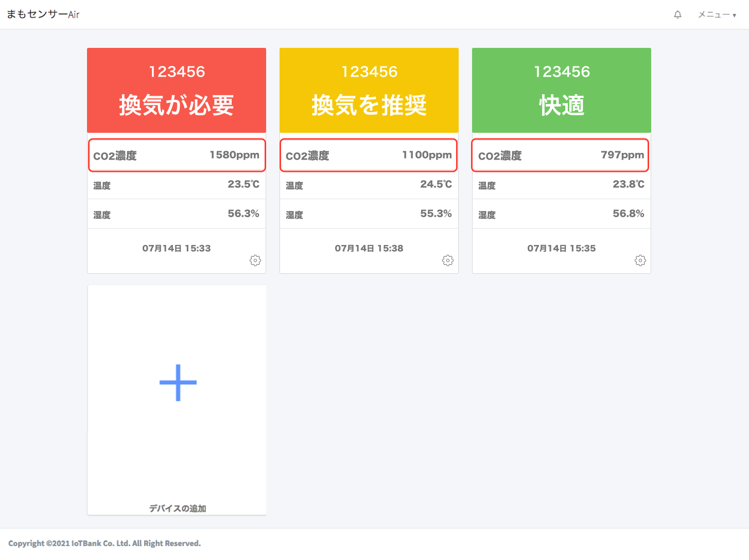The width and height of the screenshot is (749, 560).
Task: Open settings gear on 15:35 card
Action: pos(640,260)
